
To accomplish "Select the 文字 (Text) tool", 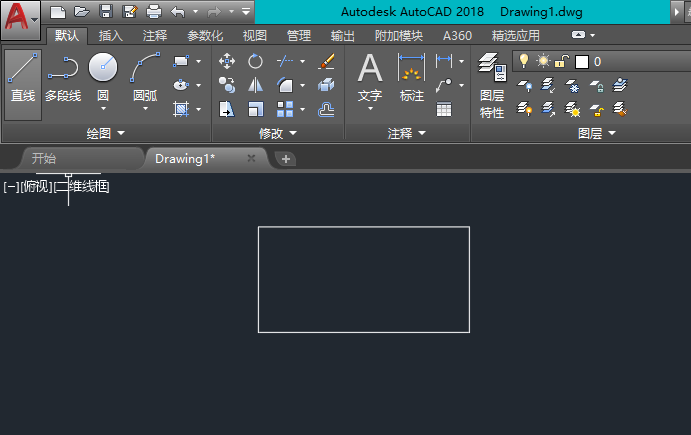I will [x=370, y=78].
